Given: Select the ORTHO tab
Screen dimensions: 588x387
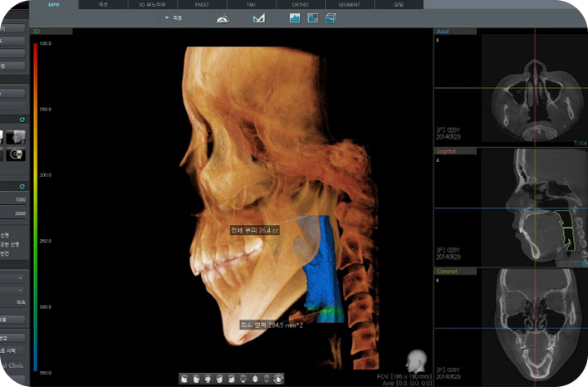Looking at the screenshot, I should (300, 4).
